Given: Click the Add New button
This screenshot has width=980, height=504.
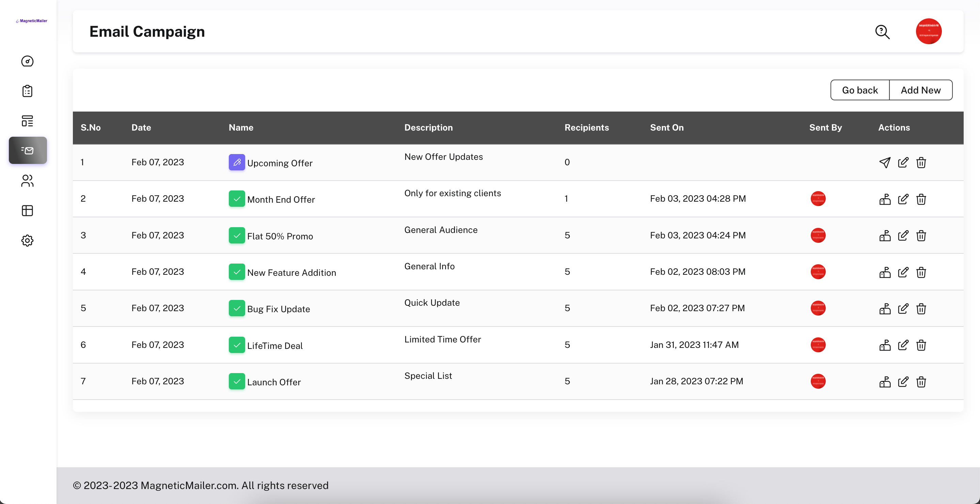Looking at the screenshot, I should [x=921, y=90].
